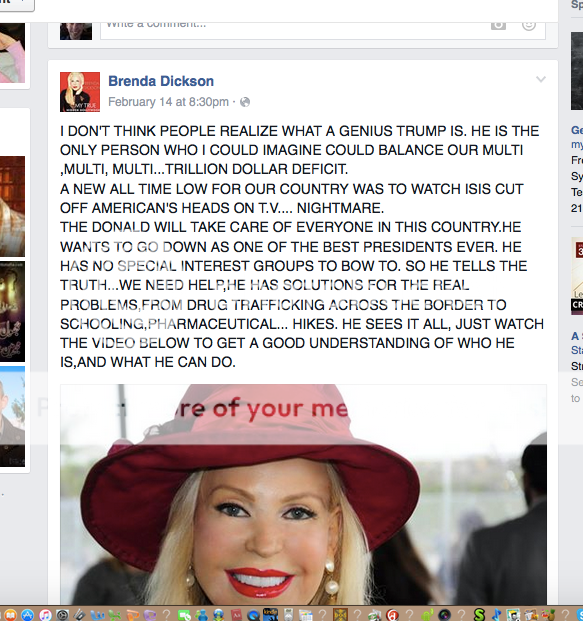The height and width of the screenshot is (621, 583).
Task: Attach a photo using the comment camera icon
Action: coord(498,25)
